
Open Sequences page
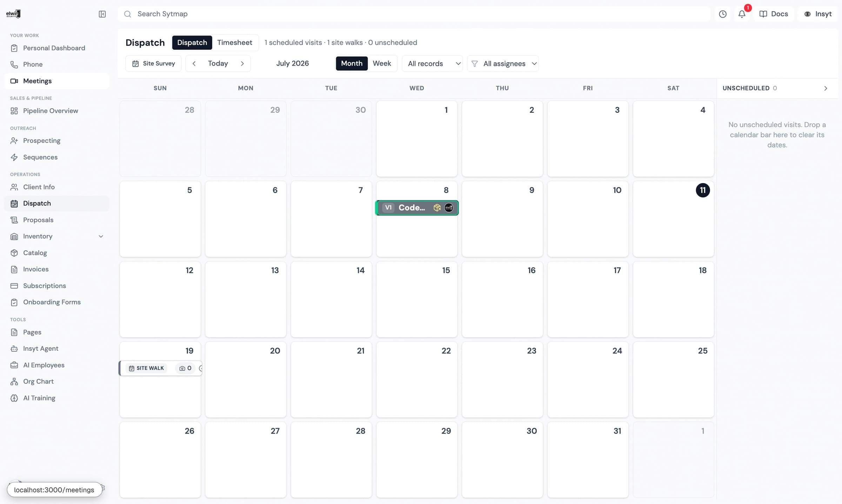pos(57,157)
